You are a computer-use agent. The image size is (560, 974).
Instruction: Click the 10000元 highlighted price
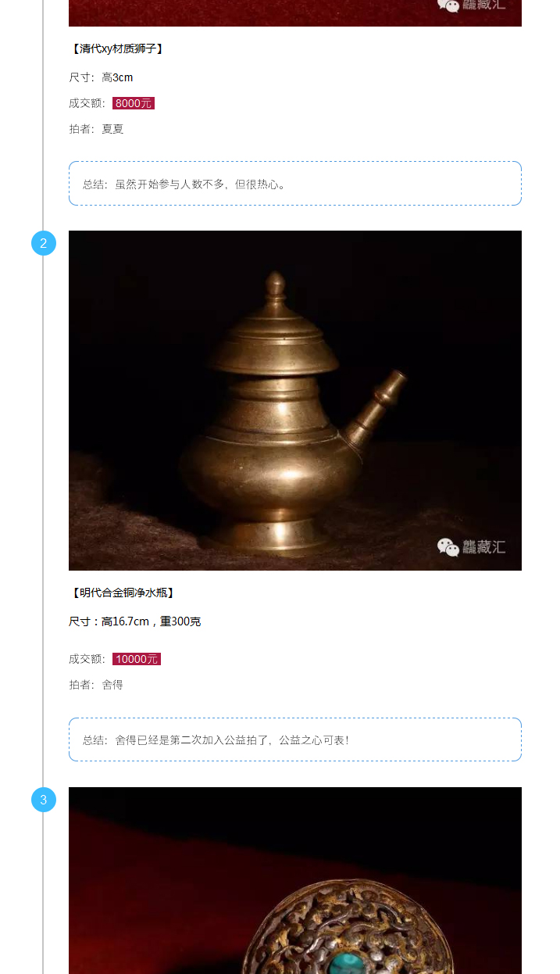pos(137,659)
